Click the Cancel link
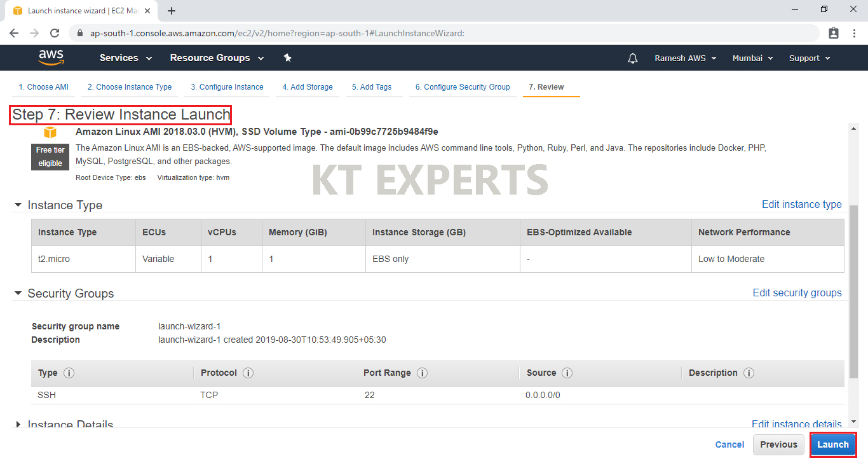Image resolution: width=868 pixels, height=461 pixels. 729,444
